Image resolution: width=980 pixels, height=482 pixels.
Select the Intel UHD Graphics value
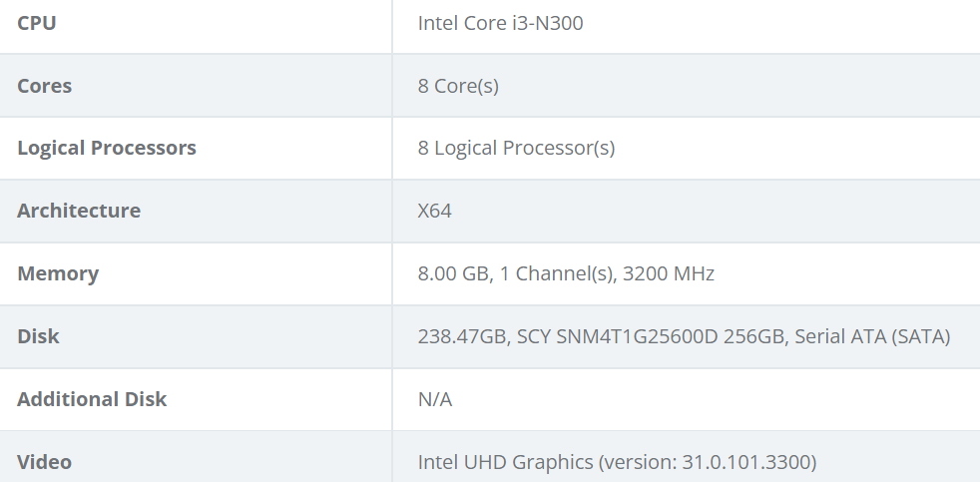coord(505,462)
